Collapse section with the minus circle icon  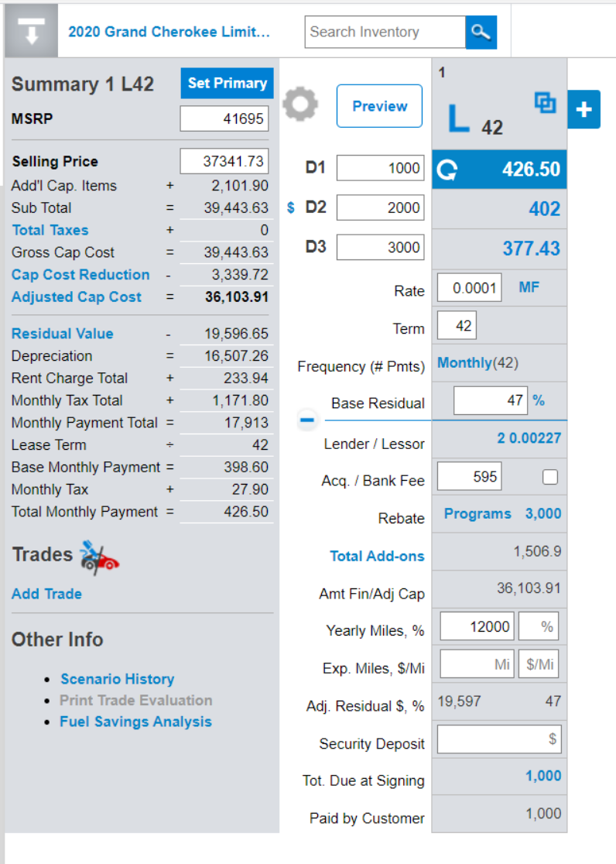click(307, 420)
